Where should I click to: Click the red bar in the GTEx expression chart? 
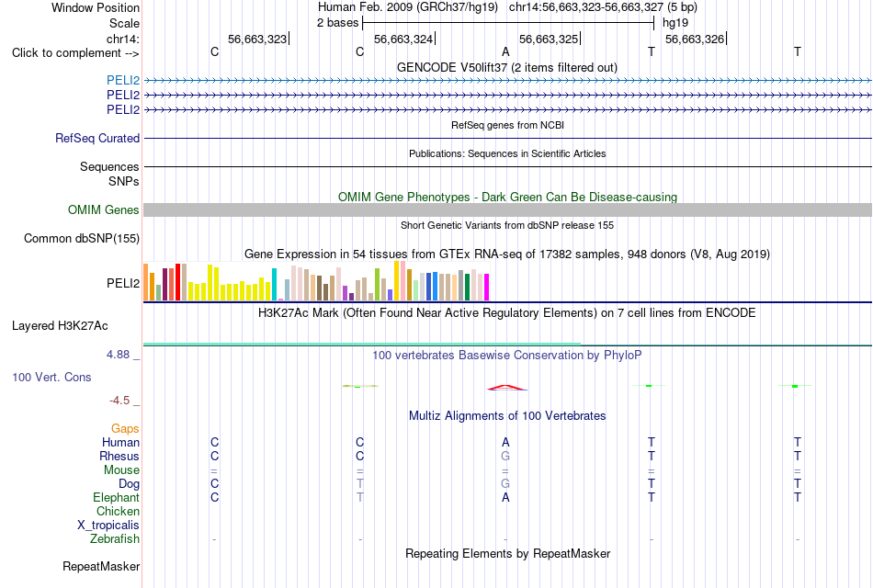[177, 282]
